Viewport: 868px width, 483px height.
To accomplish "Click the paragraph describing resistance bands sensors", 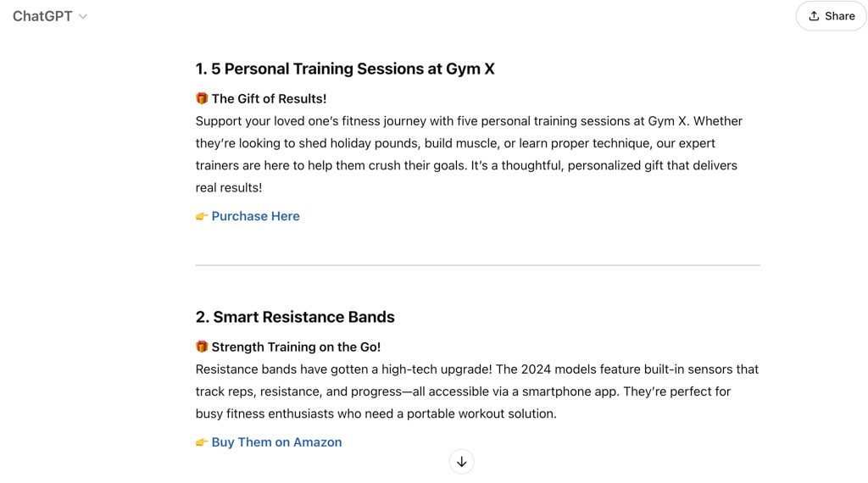I will click(x=477, y=391).
